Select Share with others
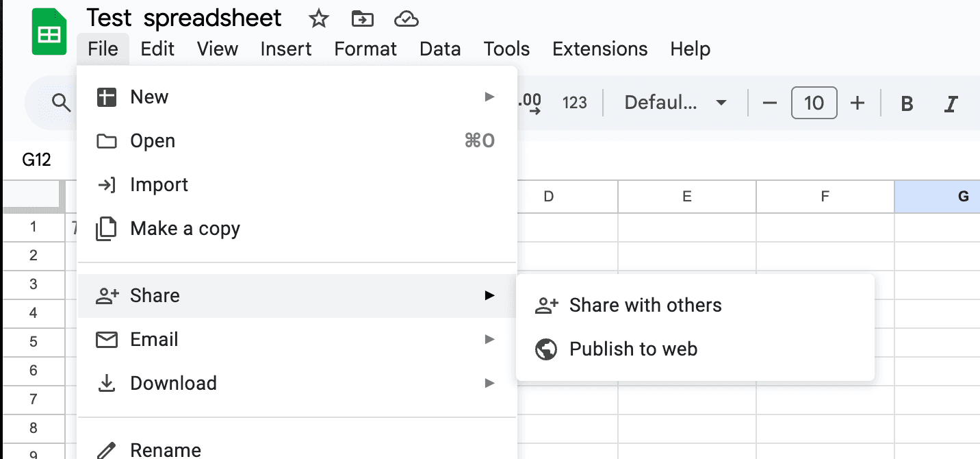The height and width of the screenshot is (459, 980). tap(645, 306)
